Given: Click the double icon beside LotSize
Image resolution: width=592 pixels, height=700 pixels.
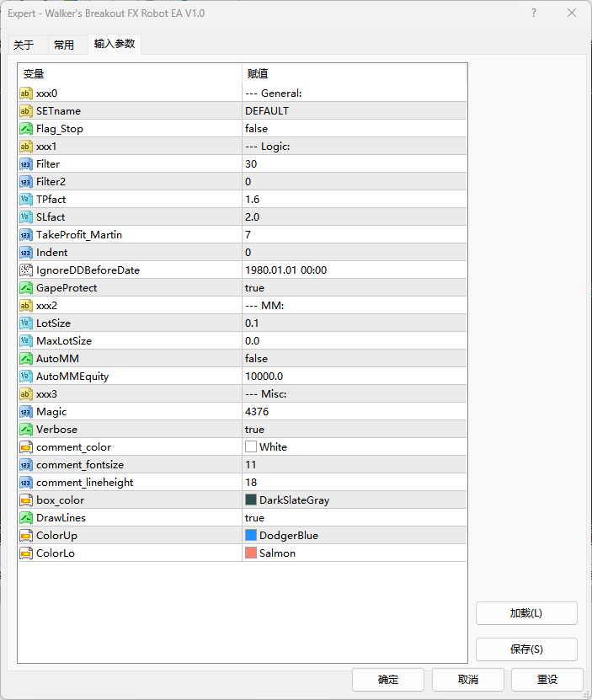Looking at the screenshot, I should pyautogui.click(x=25, y=323).
